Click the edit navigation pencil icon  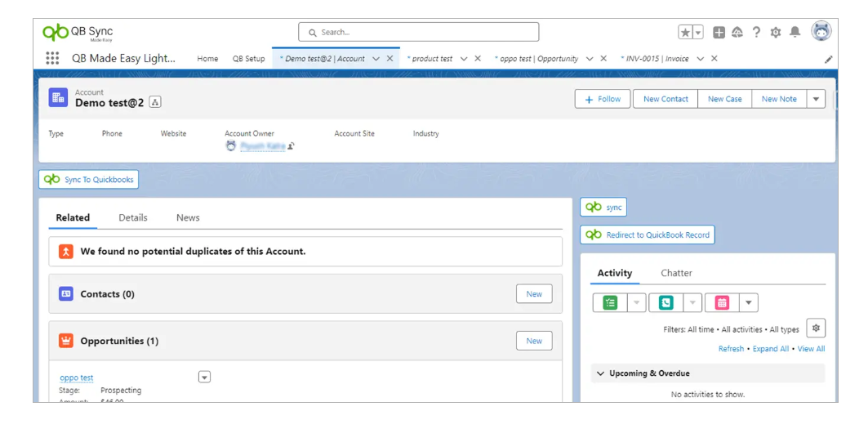point(829,60)
